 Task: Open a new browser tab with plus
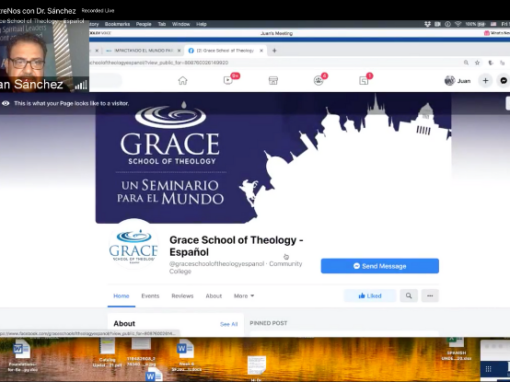pyautogui.click(x=274, y=51)
